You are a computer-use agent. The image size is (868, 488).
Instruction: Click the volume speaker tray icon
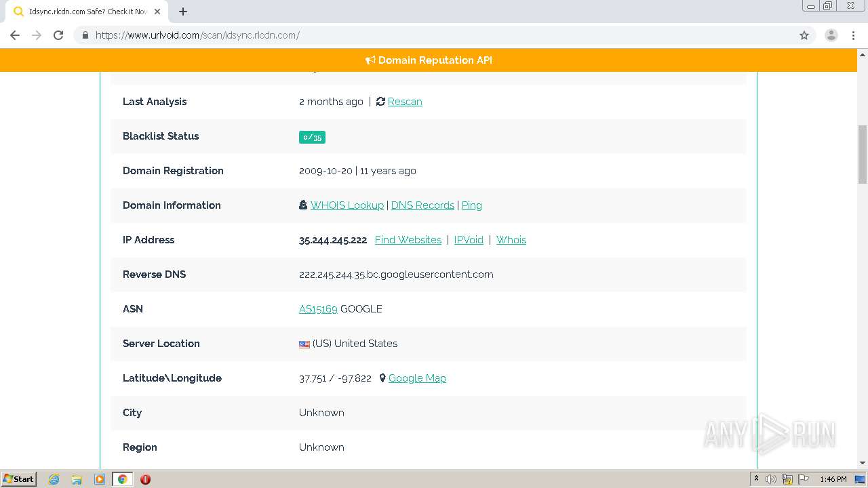click(x=771, y=479)
